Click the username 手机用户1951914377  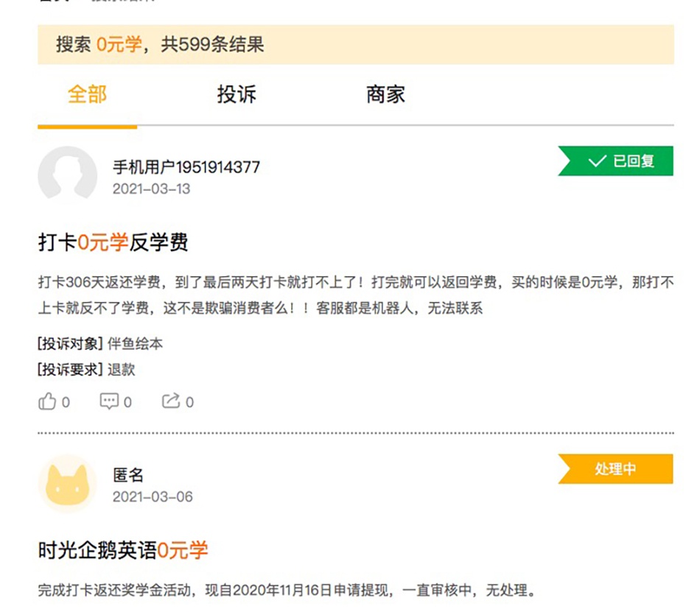click(188, 166)
